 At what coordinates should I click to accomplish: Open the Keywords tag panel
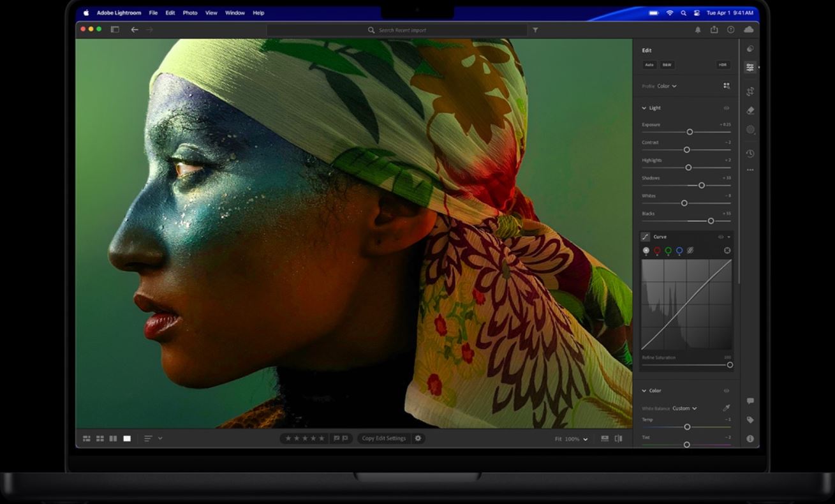(x=750, y=420)
